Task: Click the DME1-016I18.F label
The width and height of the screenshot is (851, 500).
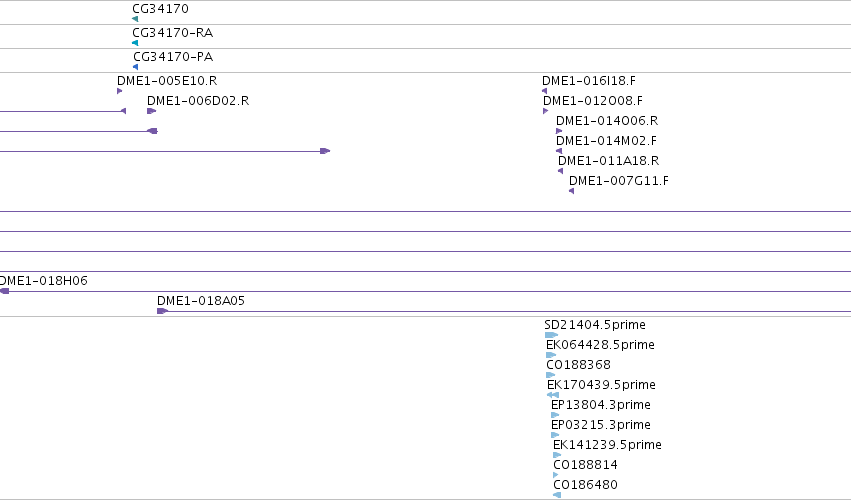Action: (589, 80)
